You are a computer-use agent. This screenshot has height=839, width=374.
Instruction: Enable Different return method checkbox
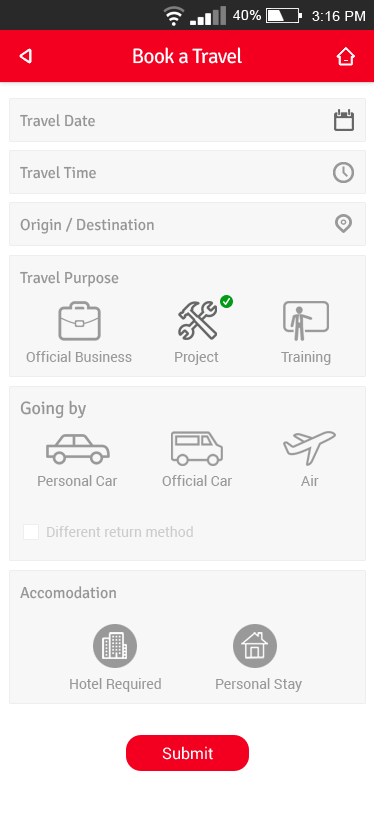pyautogui.click(x=31, y=532)
